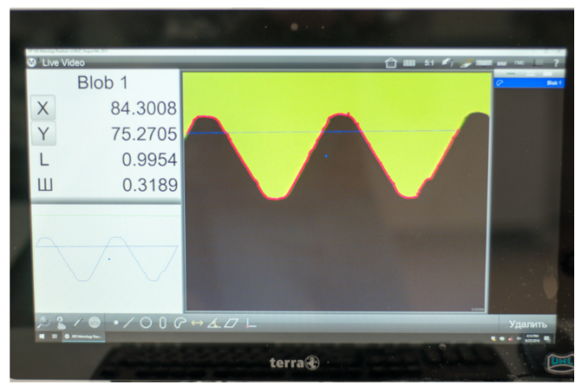The image size is (581, 392).
Task: Open the concentric circles probe menu
Action: click(x=94, y=323)
